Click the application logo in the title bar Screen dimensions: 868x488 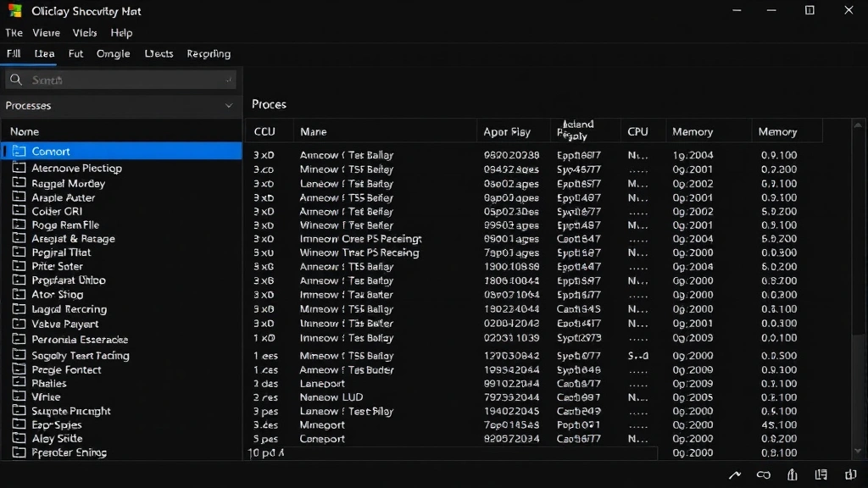click(x=14, y=11)
